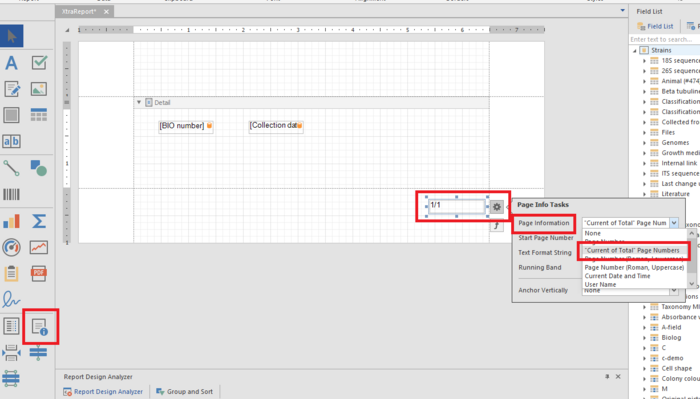Collapse the Detail band arrow
The width and height of the screenshot is (700, 399).
pos(139,102)
